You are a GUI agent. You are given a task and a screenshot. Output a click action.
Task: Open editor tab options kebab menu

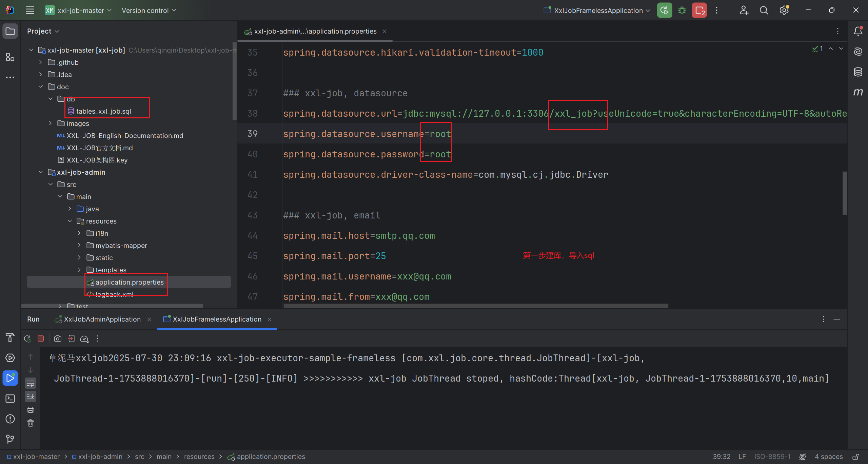click(x=838, y=31)
